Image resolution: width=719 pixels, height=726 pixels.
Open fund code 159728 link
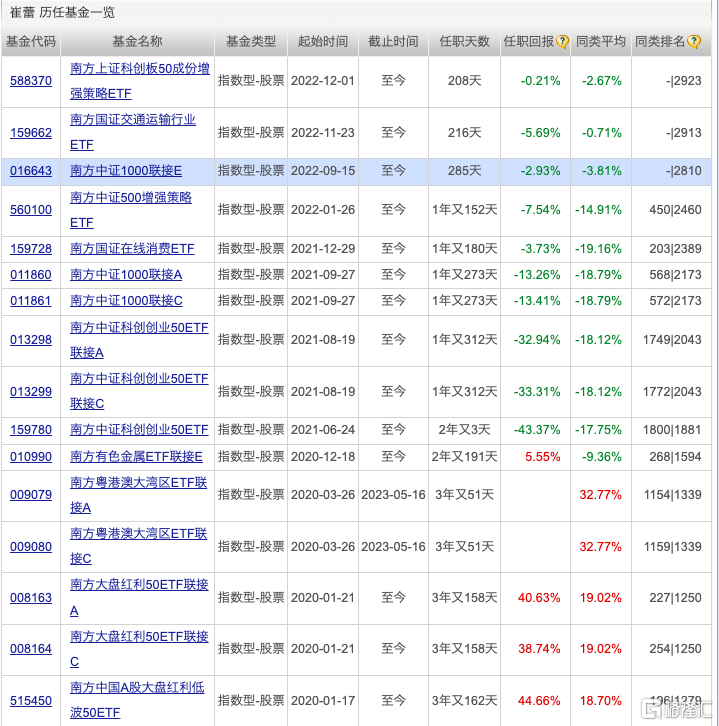pyautogui.click(x=31, y=249)
